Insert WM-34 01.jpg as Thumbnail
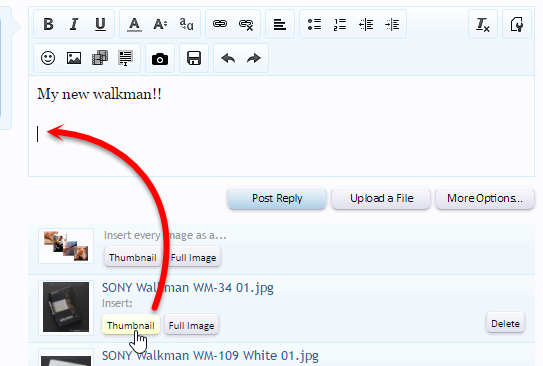 tap(131, 325)
